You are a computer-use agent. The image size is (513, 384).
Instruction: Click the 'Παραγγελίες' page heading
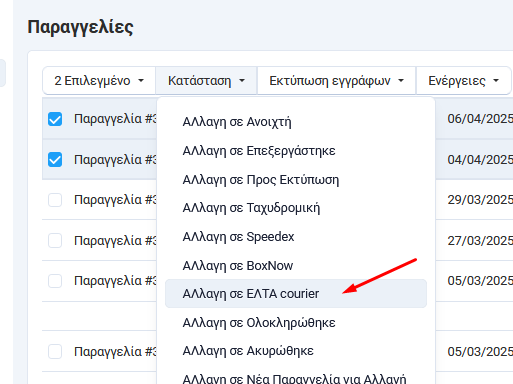tap(80, 27)
